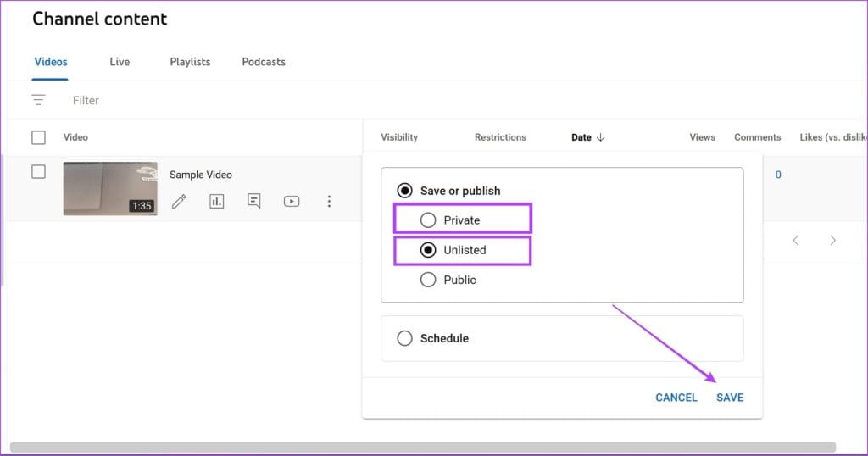Switch to the Podcasts tab
Image resolution: width=868 pixels, height=456 pixels.
(264, 62)
